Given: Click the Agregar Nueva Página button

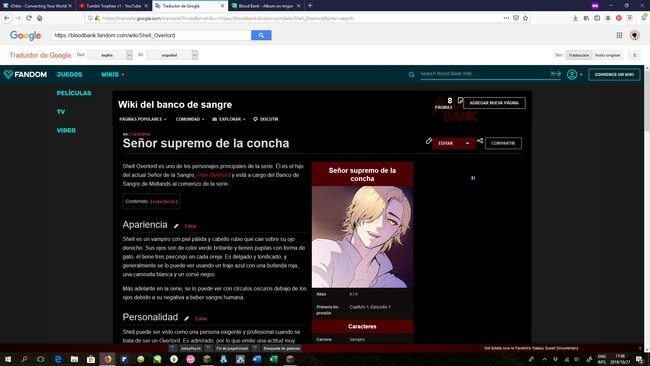Looking at the screenshot, I should pos(494,103).
